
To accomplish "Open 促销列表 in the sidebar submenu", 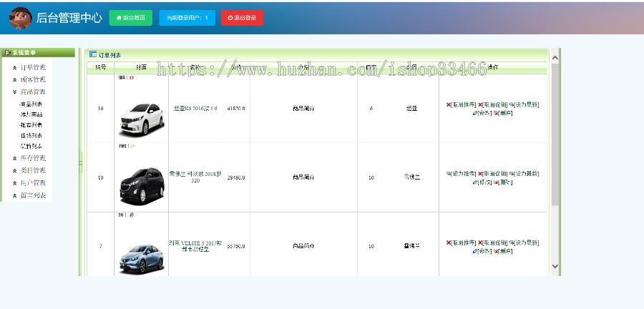I will pos(31,135).
